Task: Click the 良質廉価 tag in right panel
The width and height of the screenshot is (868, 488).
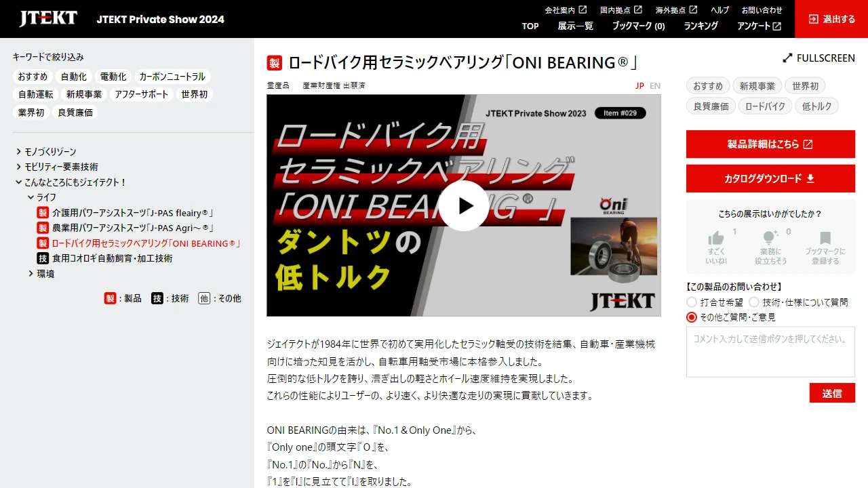Action: [711, 106]
